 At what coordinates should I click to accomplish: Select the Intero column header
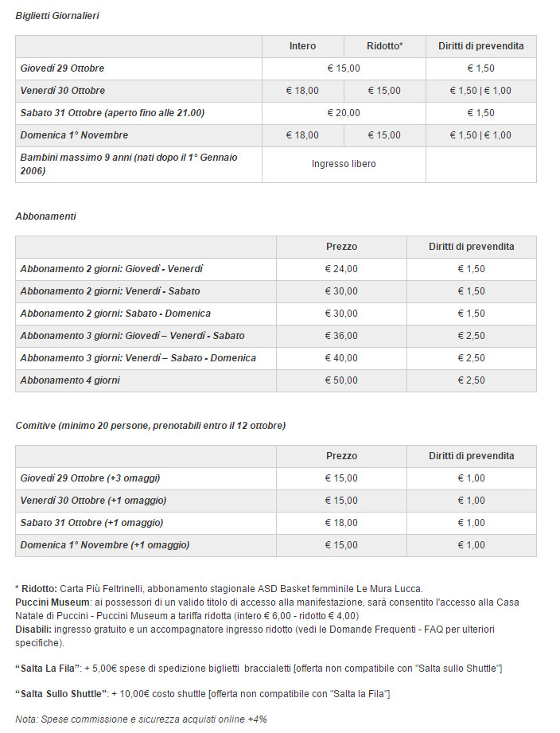click(x=302, y=46)
